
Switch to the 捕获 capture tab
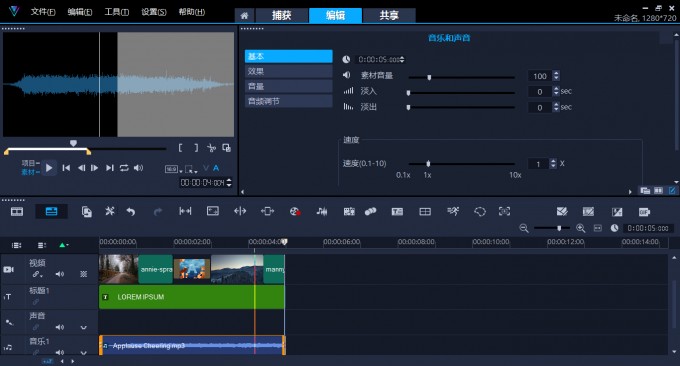(x=282, y=16)
